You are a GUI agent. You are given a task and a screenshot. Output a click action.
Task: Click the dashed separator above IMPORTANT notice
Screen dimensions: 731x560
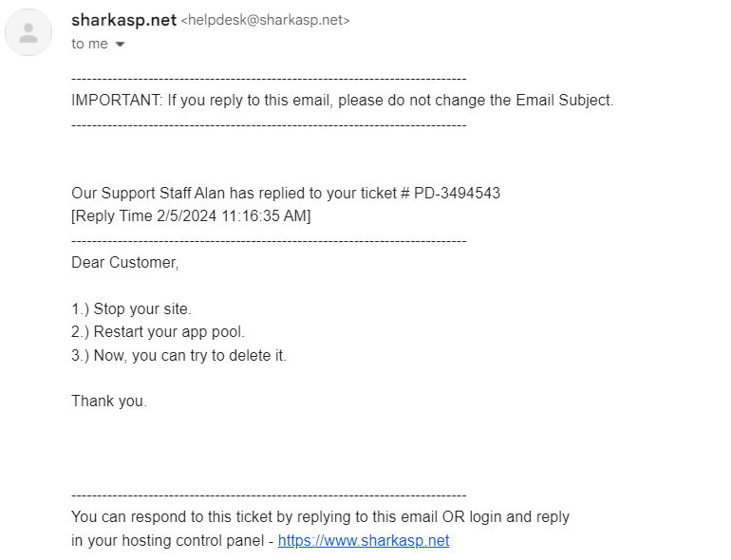[x=269, y=78]
